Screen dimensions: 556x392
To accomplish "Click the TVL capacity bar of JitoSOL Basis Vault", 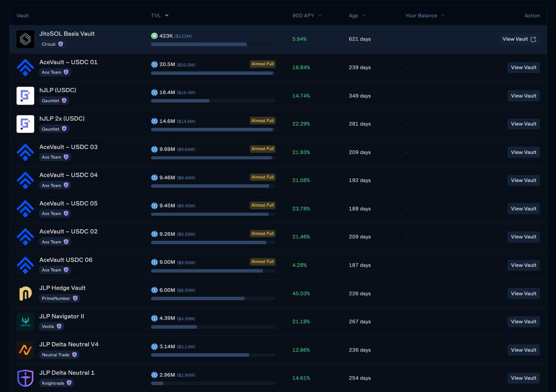I will (213, 44).
